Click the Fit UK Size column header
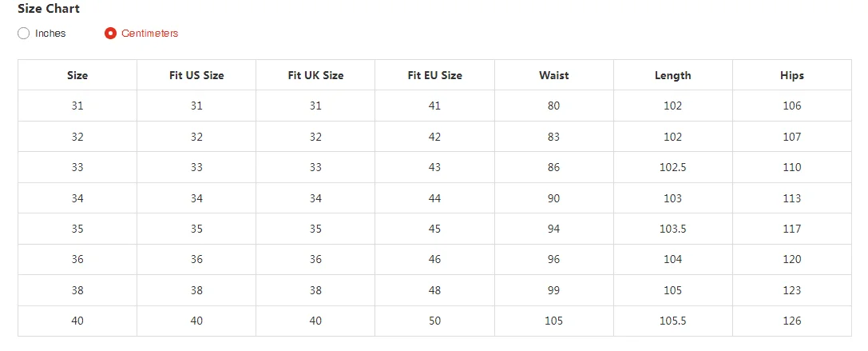Viewport: 868px width, 351px height. tap(315, 75)
